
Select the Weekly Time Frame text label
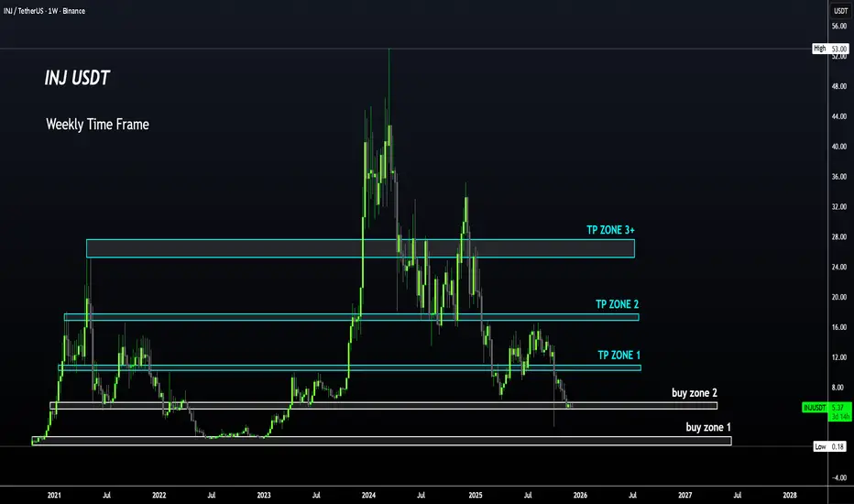pyautogui.click(x=97, y=125)
